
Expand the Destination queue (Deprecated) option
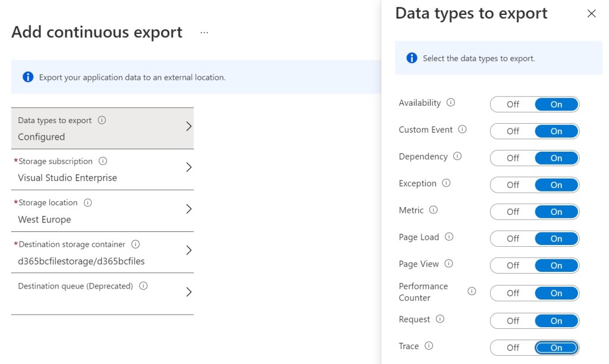point(189,291)
